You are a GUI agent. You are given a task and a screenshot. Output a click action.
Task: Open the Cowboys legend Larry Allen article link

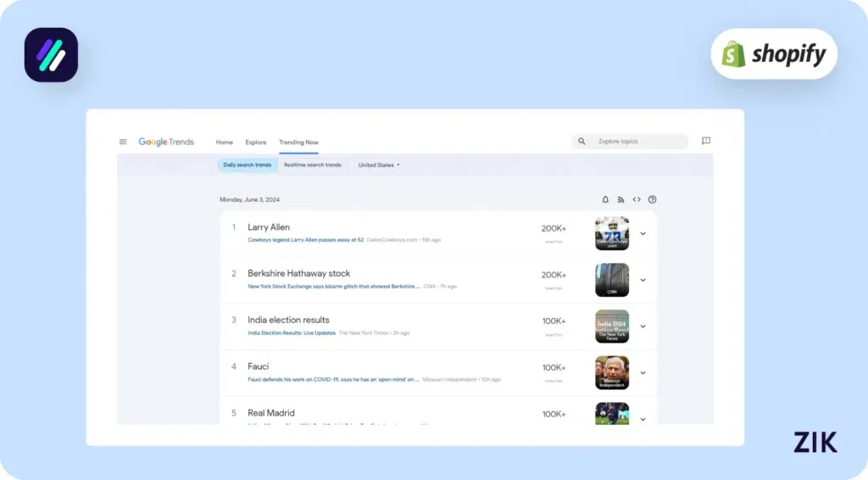(x=305, y=240)
